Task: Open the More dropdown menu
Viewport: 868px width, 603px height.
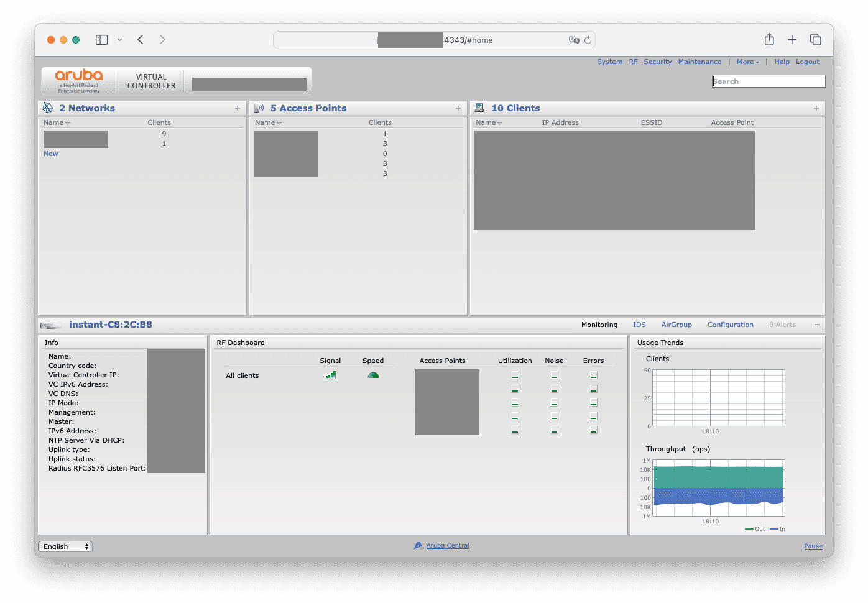Action: click(x=747, y=62)
